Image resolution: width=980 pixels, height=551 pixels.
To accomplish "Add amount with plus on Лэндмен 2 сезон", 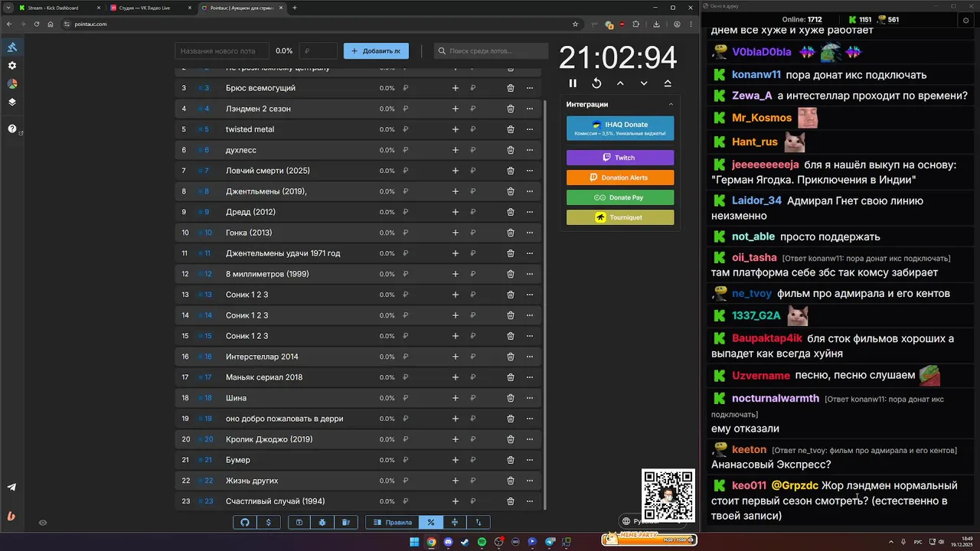I will 456,109.
